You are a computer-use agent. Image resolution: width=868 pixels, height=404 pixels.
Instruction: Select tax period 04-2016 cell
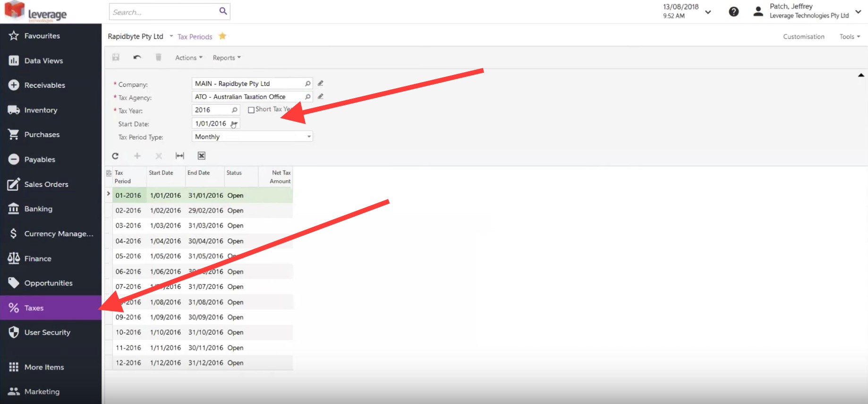coord(128,241)
